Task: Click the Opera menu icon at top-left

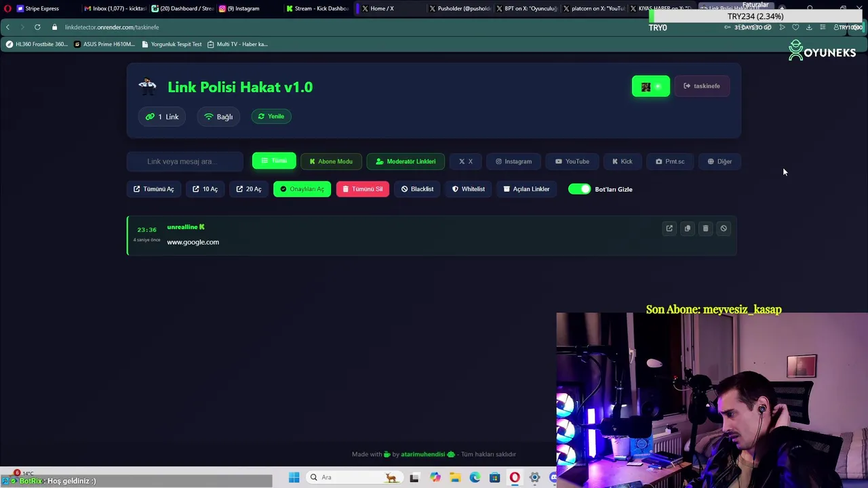Action: [x=7, y=8]
